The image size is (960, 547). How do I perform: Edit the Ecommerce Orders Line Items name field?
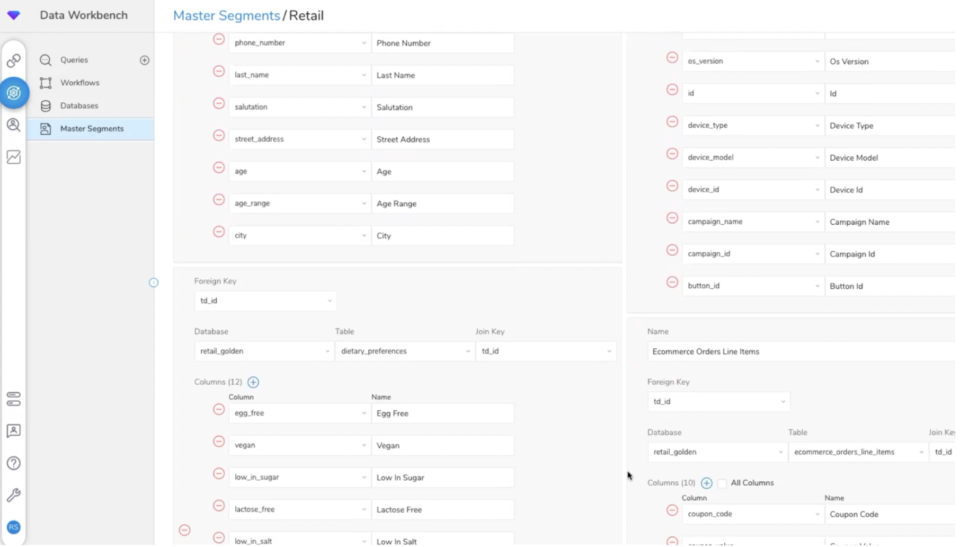click(803, 352)
